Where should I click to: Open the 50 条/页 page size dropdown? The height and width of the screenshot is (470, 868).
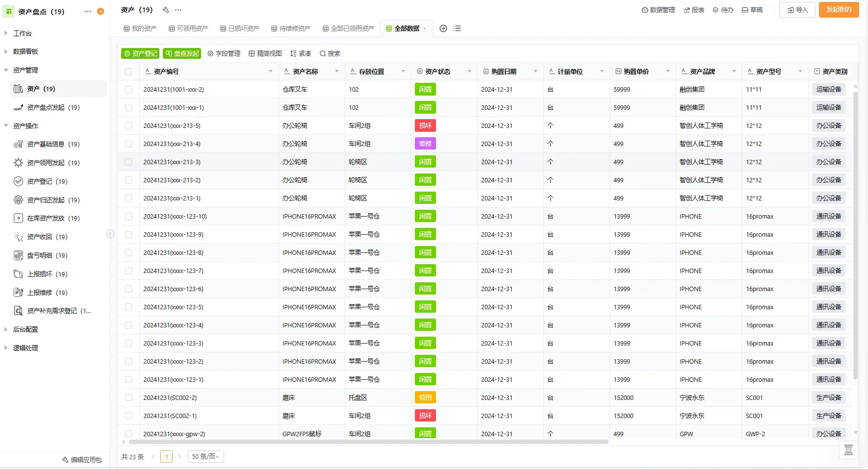coord(205,456)
